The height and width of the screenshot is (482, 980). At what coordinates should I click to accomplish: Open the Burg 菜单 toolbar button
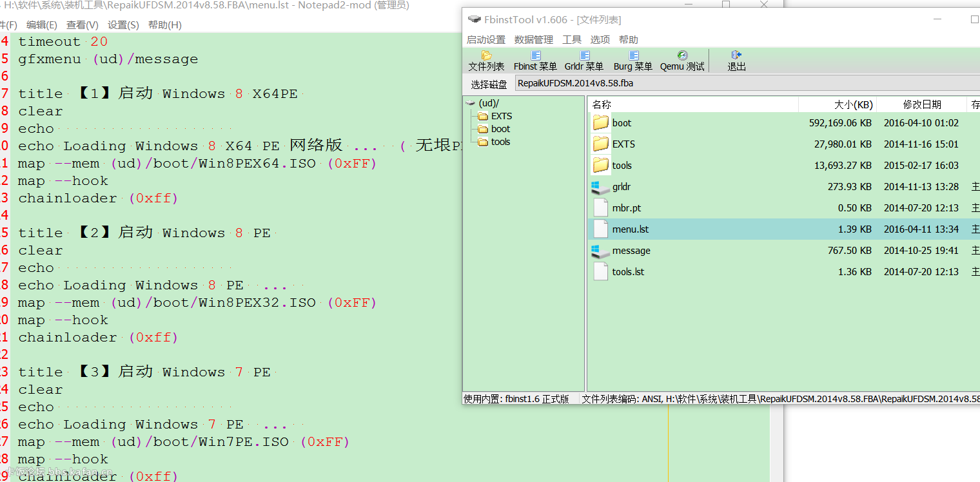[x=633, y=61]
